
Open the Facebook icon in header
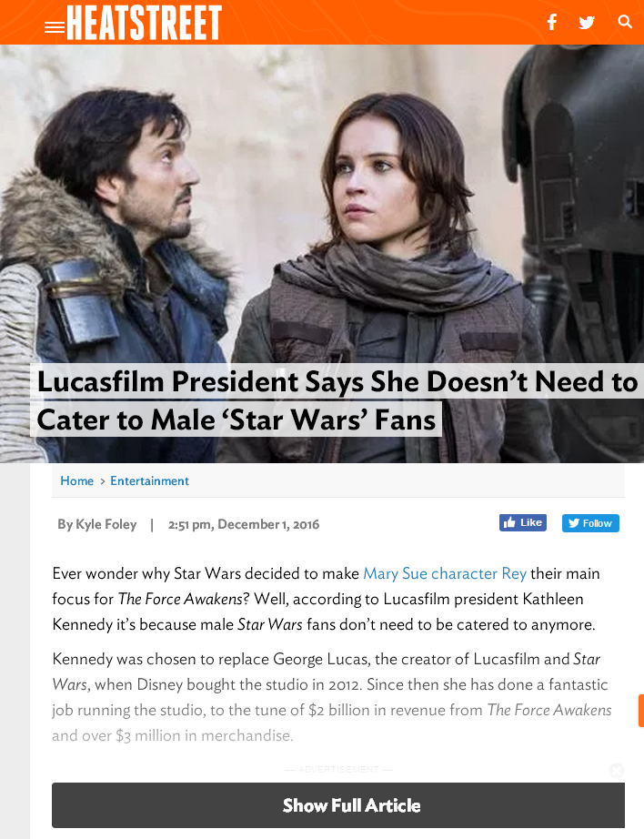point(552,22)
